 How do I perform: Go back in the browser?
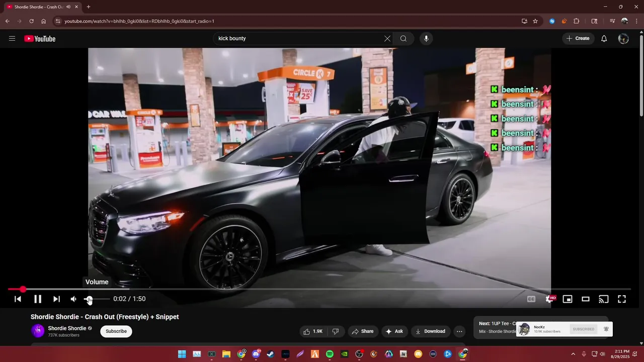[7, 21]
